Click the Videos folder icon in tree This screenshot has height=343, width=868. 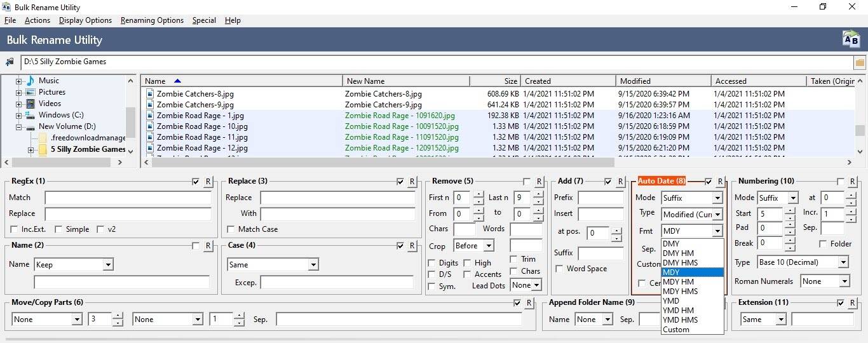pos(31,104)
